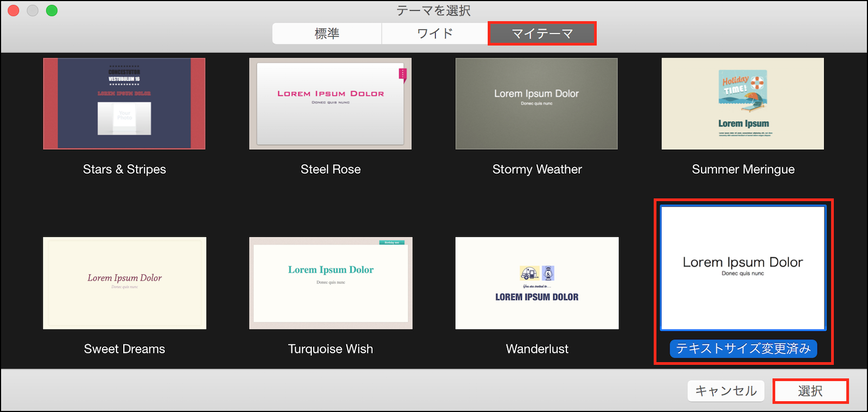Pick the Turquoise Wish theme thumbnail
Screen dimensions: 868x412
331,283
